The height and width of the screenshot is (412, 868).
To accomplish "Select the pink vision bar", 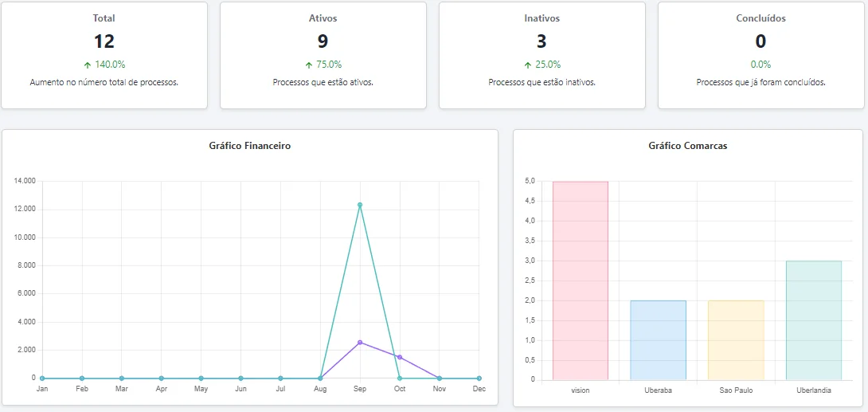I will tap(580, 281).
